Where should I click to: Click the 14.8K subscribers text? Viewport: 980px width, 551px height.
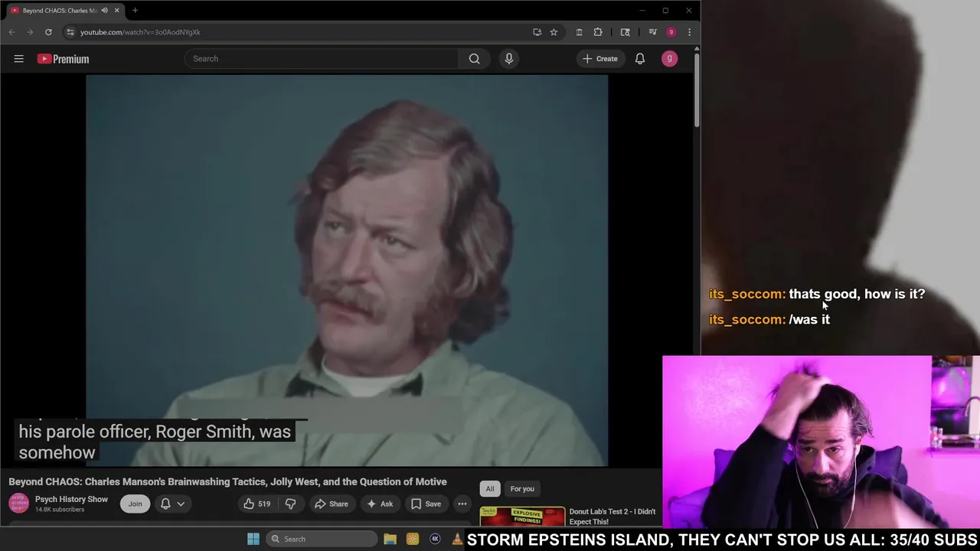click(60, 510)
